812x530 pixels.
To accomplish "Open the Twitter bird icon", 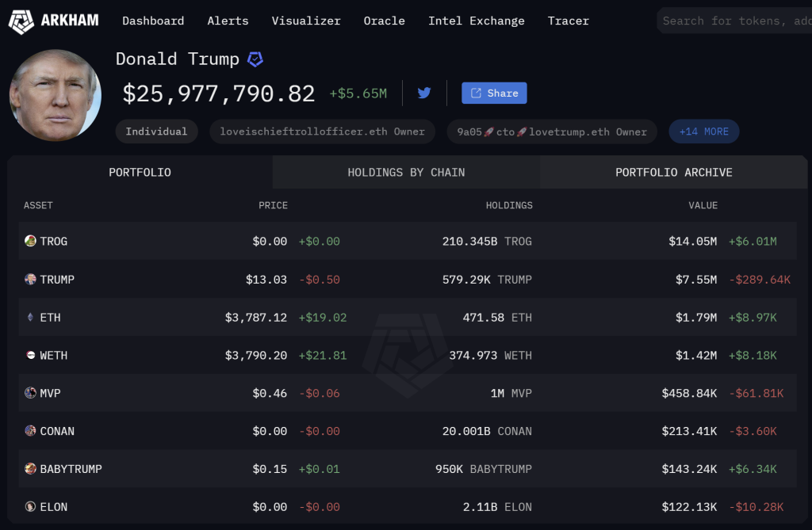I will click(424, 93).
